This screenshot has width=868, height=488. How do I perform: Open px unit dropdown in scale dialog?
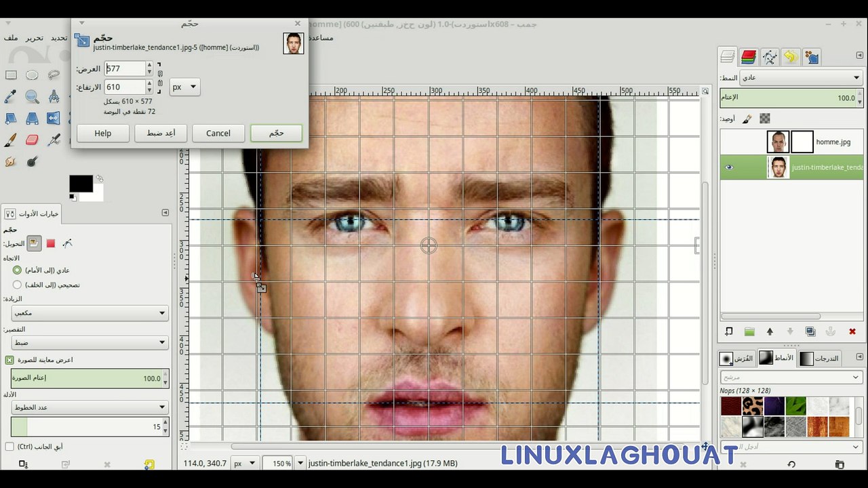184,87
